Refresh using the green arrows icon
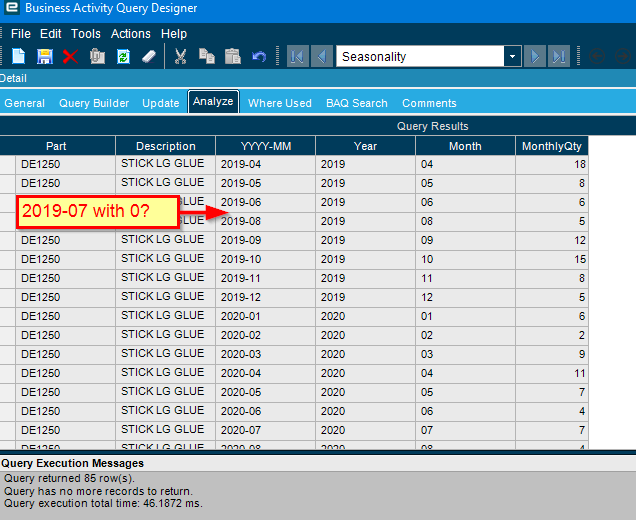Image resolution: width=636 pixels, height=520 pixels. (123, 56)
